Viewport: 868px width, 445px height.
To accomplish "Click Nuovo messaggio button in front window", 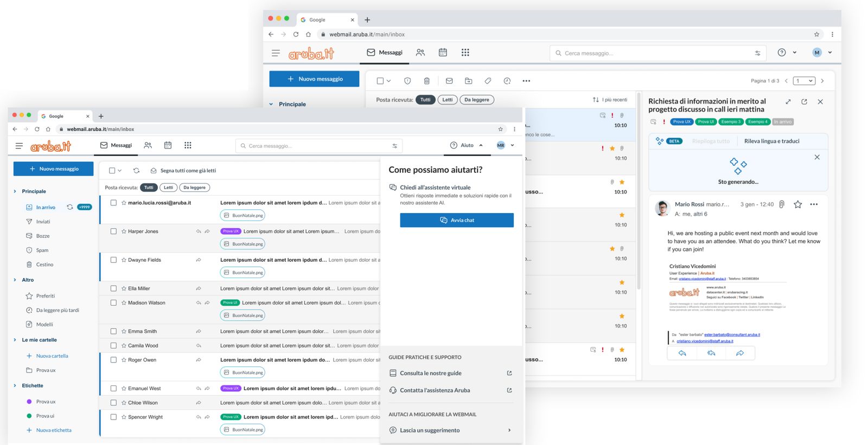I will (53, 169).
